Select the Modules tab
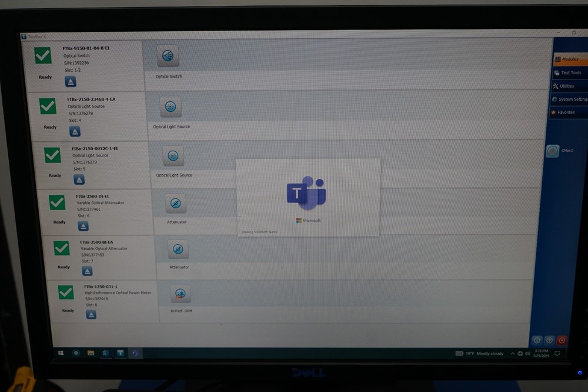Image resolution: width=588 pixels, height=392 pixels. pyautogui.click(x=570, y=59)
